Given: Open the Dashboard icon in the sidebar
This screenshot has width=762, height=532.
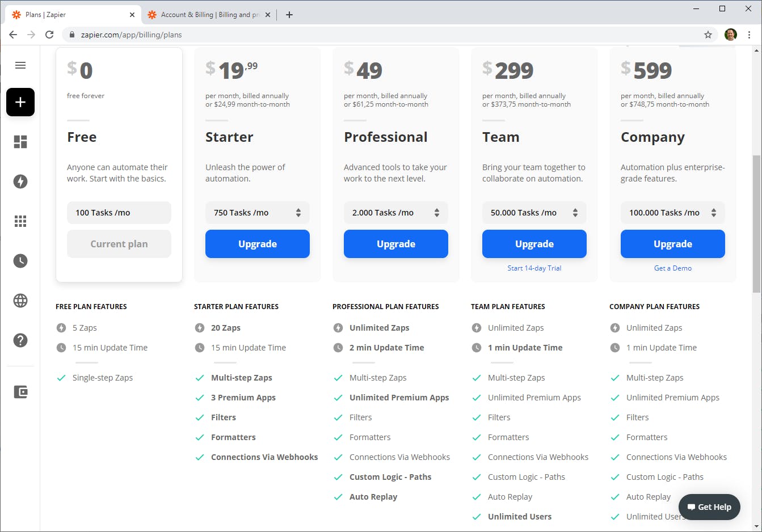Looking at the screenshot, I should pos(20,142).
